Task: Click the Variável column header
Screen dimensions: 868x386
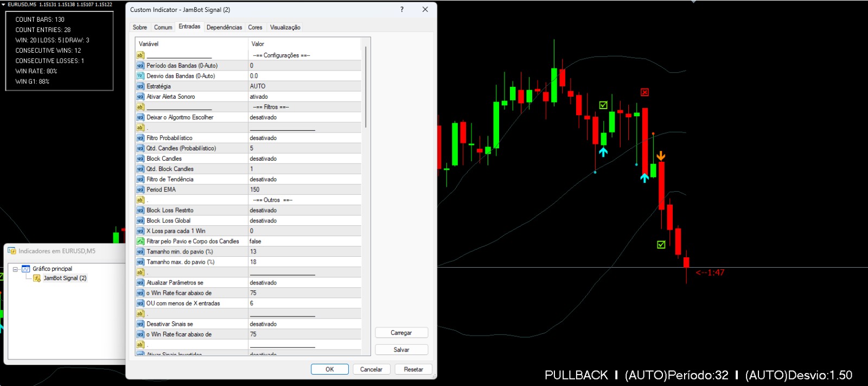Action: [x=192, y=44]
